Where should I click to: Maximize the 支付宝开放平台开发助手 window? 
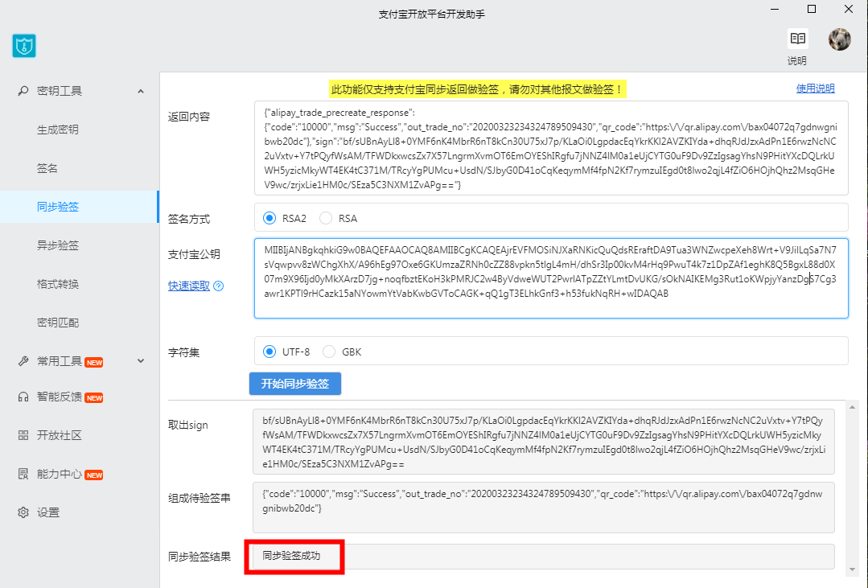click(812, 10)
